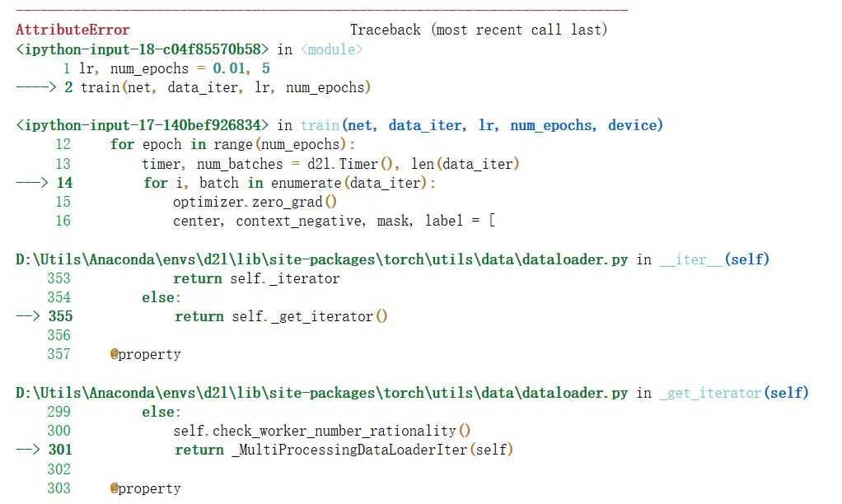Click the ipython-input-18-c04f85570b58 reference
This screenshot has height=504, width=842.
pos(143,49)
